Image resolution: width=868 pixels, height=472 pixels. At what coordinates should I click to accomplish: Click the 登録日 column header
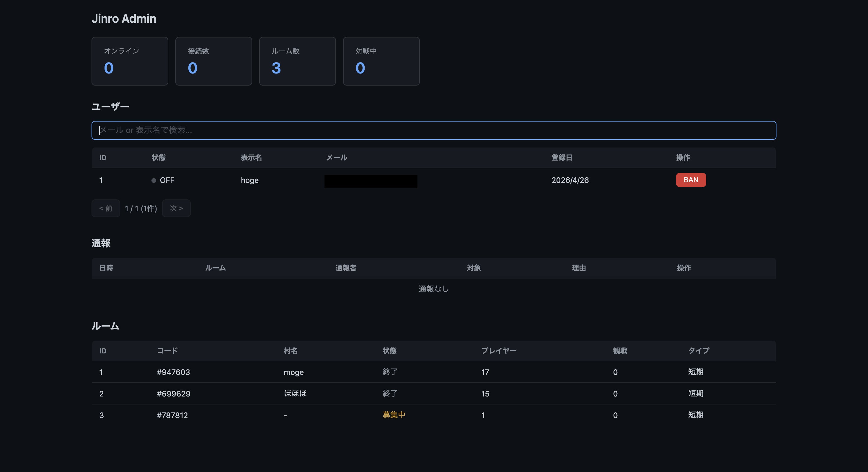(561, 158)
